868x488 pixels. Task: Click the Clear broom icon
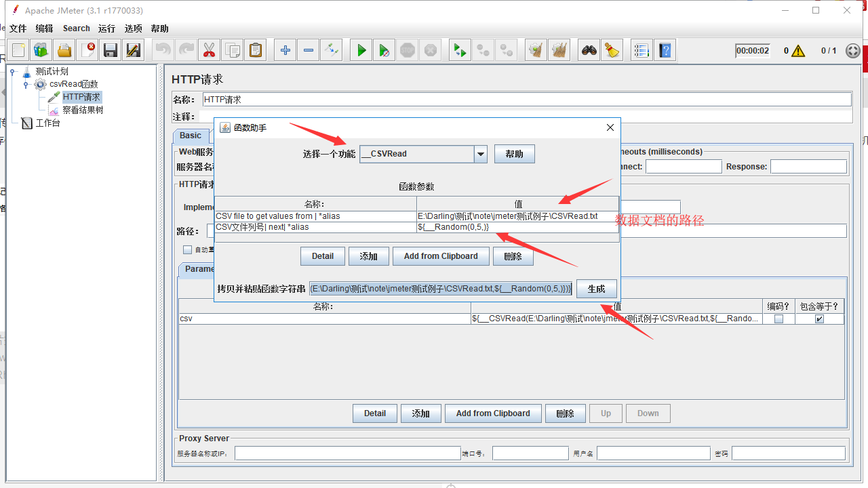click(x=536, y=50)
